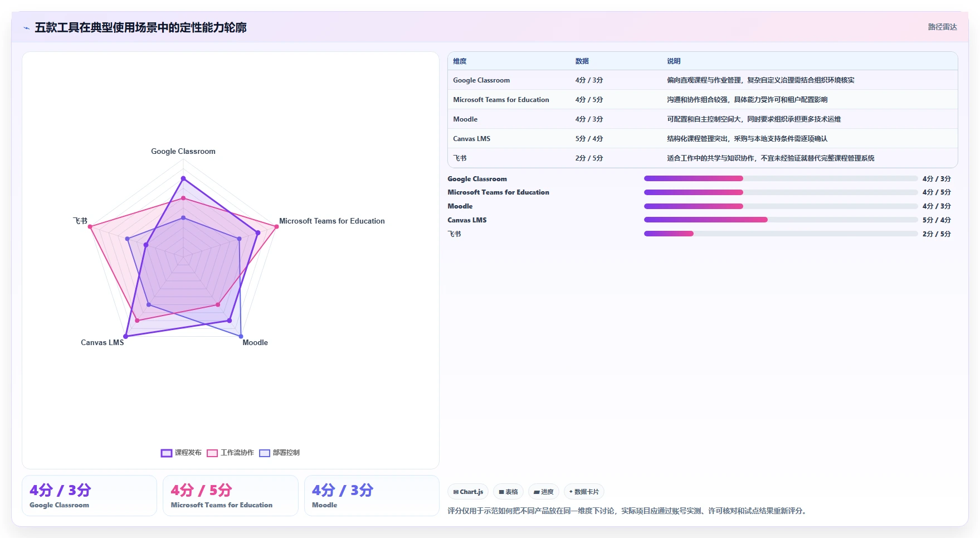Click the Google Classroom progress bar
Screen dimensions: 980x538
(781, 178)
